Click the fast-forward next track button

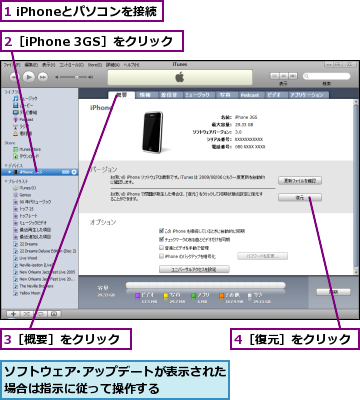tap(43, 77)
